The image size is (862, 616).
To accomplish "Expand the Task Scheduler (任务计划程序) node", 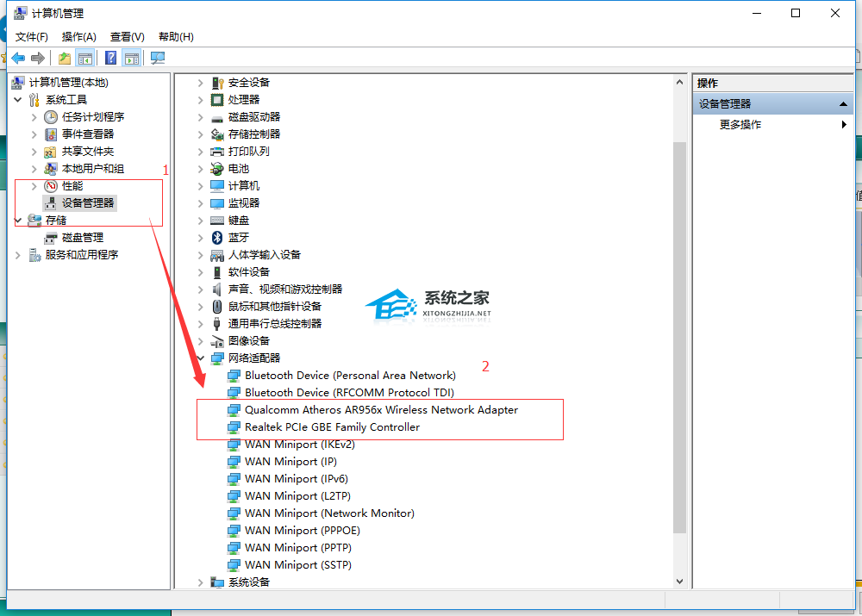I will point(34,117).
